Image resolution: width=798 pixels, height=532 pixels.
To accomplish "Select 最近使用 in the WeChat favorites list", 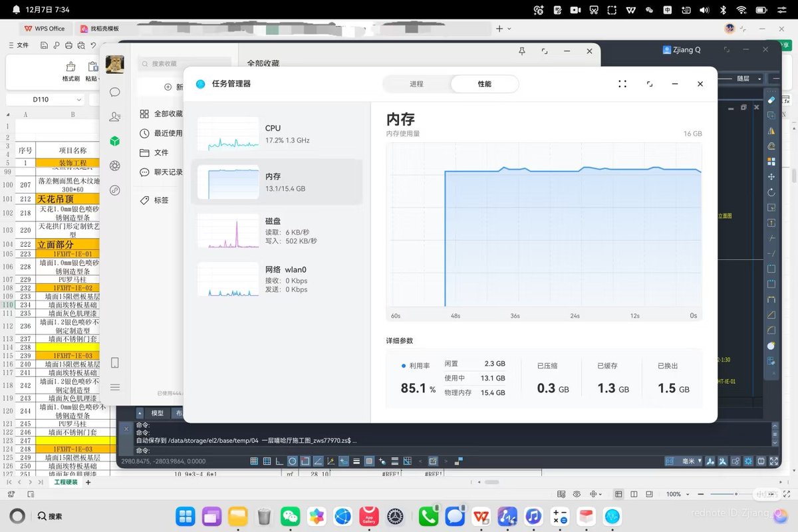I will (162, 133).
